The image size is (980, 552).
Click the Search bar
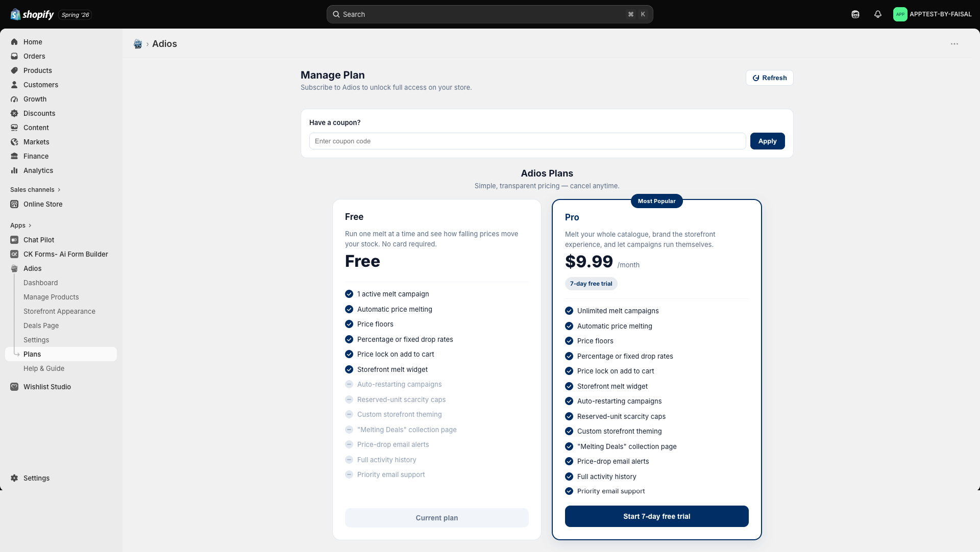[490, 14]
